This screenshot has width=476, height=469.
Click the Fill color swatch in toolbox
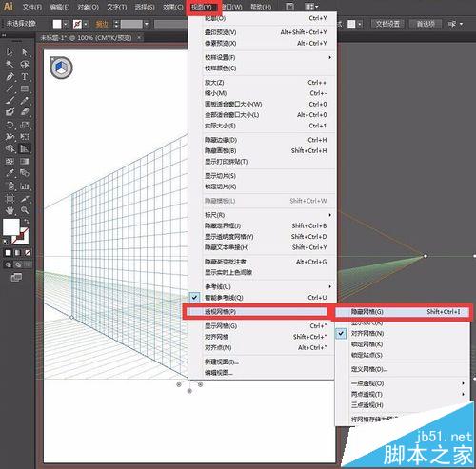11,227
